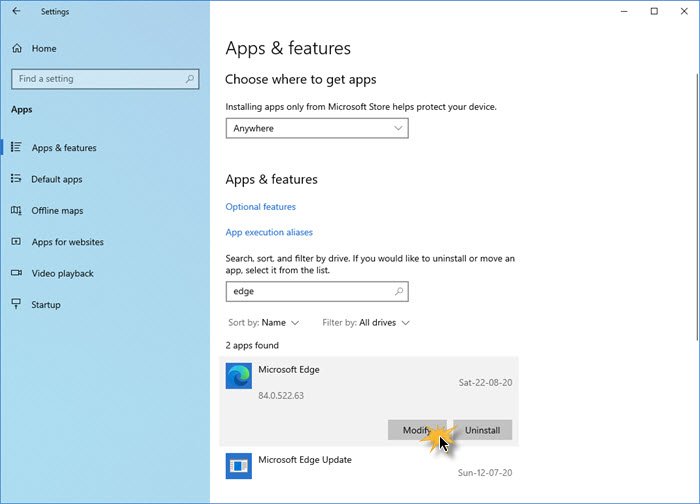Open the Sort by Name dropdown
The width and height of the screenshot is (700, 504).
(x=263, y=323)
